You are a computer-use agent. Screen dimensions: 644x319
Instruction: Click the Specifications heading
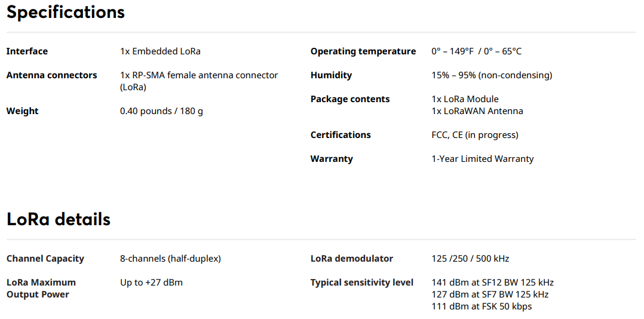pyautogui.click(x=66, y=13)
